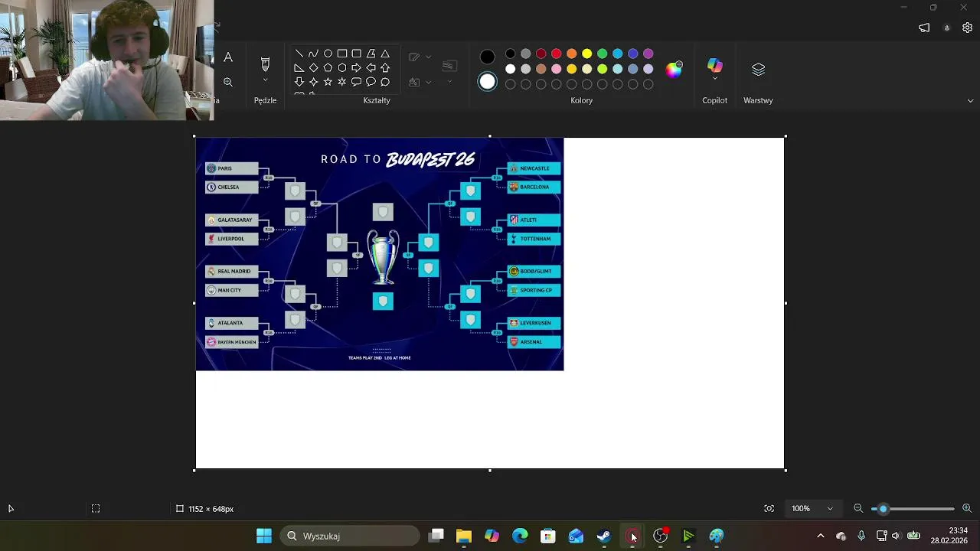Pick the Up arrow shape
Image resolution: width=980 pixels, height=551 pixels.
tap(385, 68)
